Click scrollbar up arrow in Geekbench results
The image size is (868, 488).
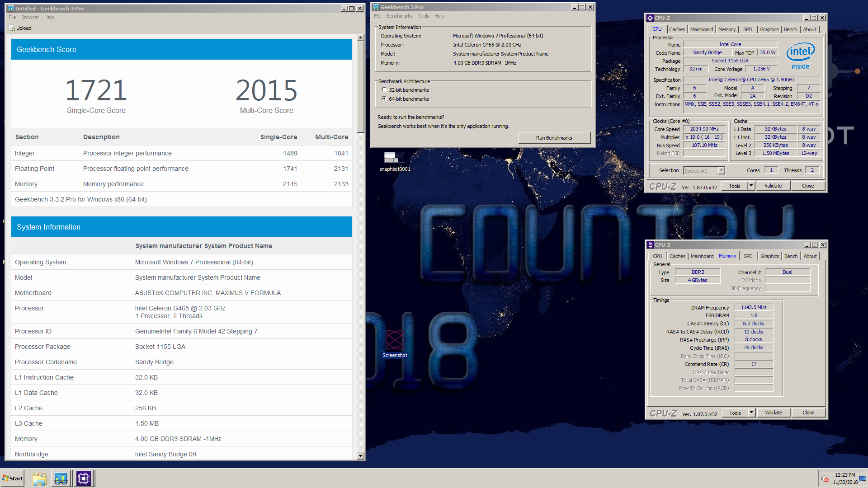point(360,38)
